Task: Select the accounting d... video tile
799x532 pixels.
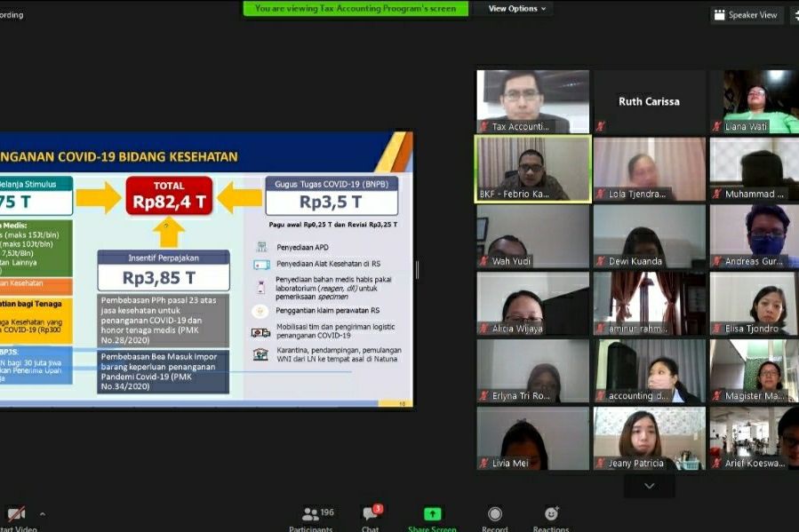Action: click(x=649, y=370)
